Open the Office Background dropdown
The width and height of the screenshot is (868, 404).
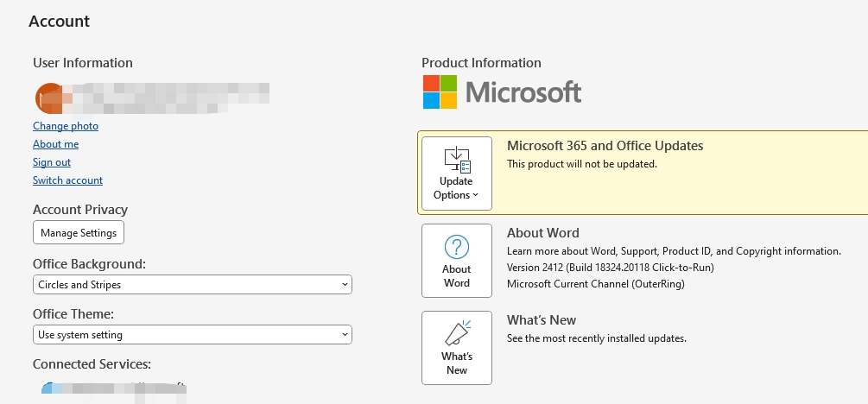[x=192, y=285]
